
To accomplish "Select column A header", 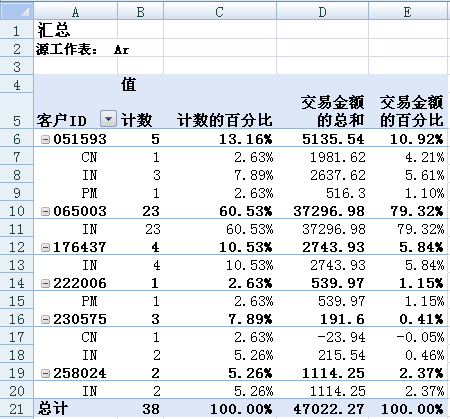I will click(x=76, y=12).
